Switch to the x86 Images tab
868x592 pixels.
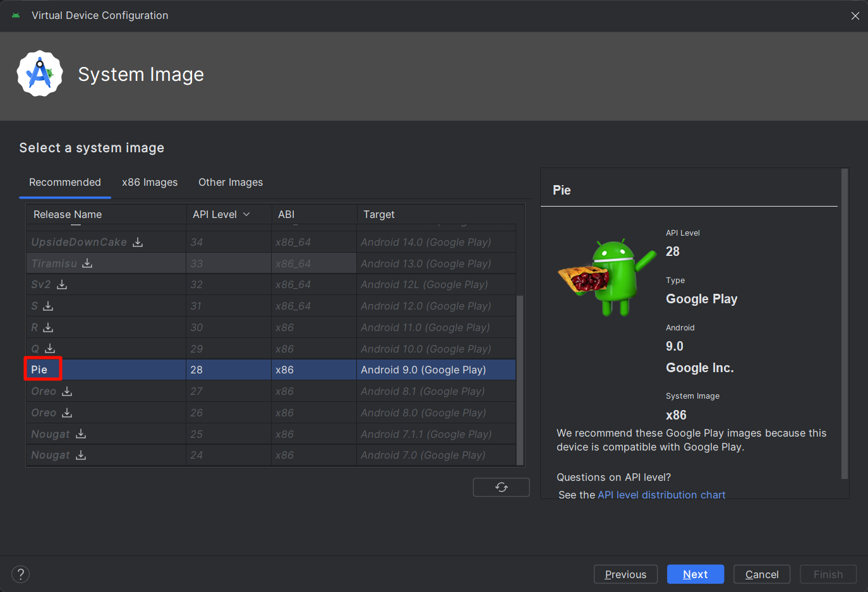(x=150, y=182)
